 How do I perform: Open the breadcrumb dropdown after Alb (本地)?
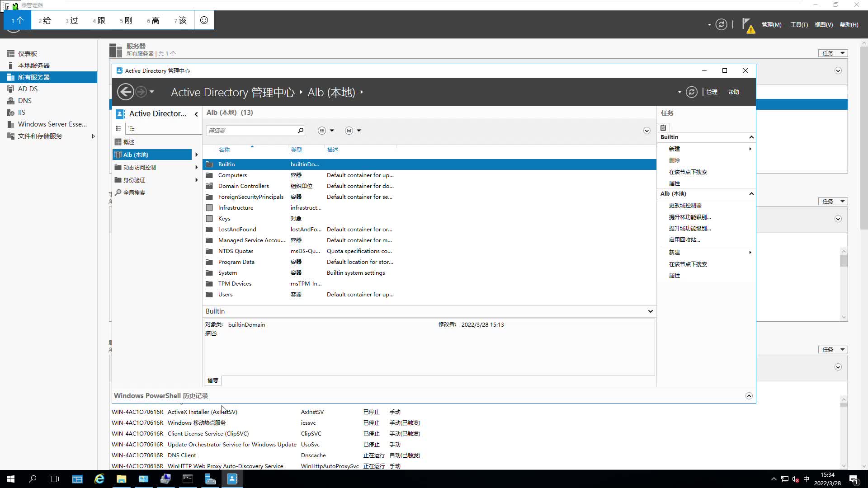[362, 93]
